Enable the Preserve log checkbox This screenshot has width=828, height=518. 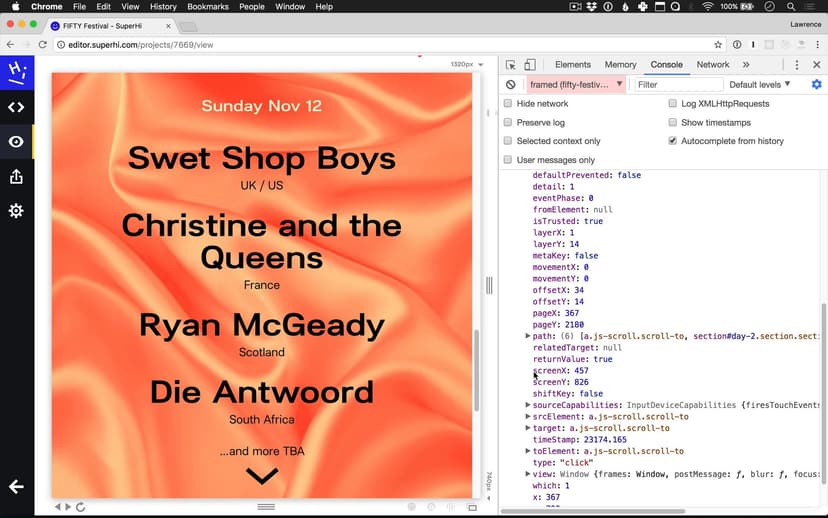coord(508,123)
